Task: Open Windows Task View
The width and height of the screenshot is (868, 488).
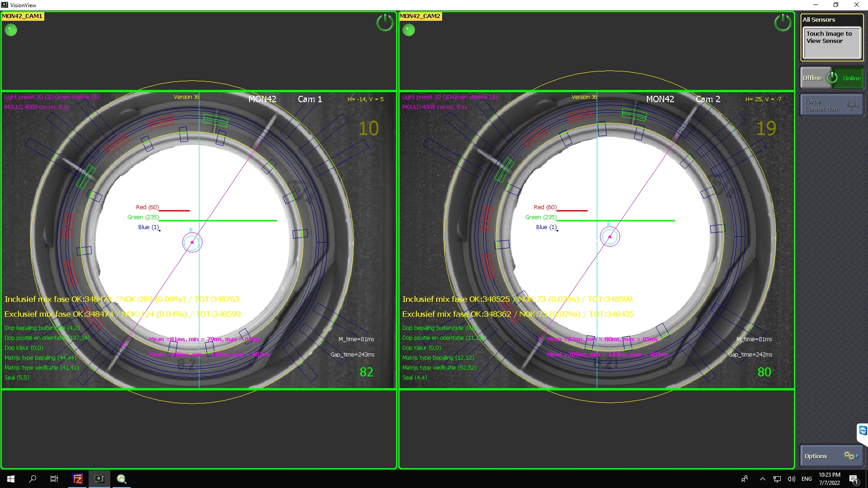Action: click(x=54, y=479)
